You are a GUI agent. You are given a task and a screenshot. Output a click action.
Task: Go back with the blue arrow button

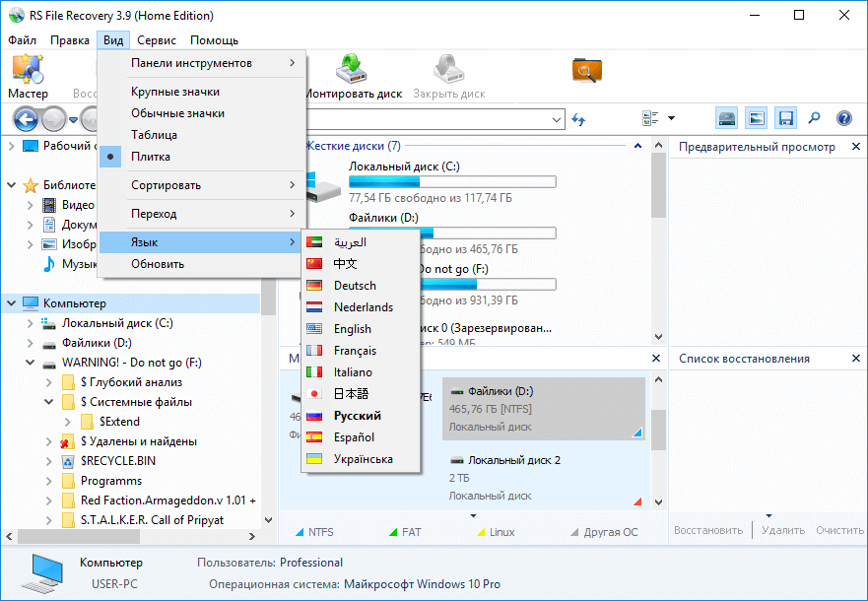click(x=26, y=118)
